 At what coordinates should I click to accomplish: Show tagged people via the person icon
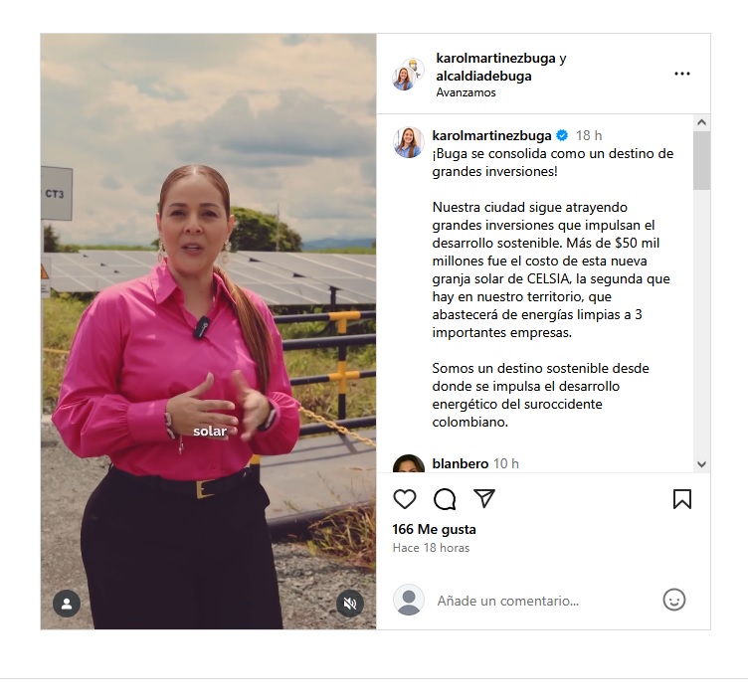tap(67, 604)
